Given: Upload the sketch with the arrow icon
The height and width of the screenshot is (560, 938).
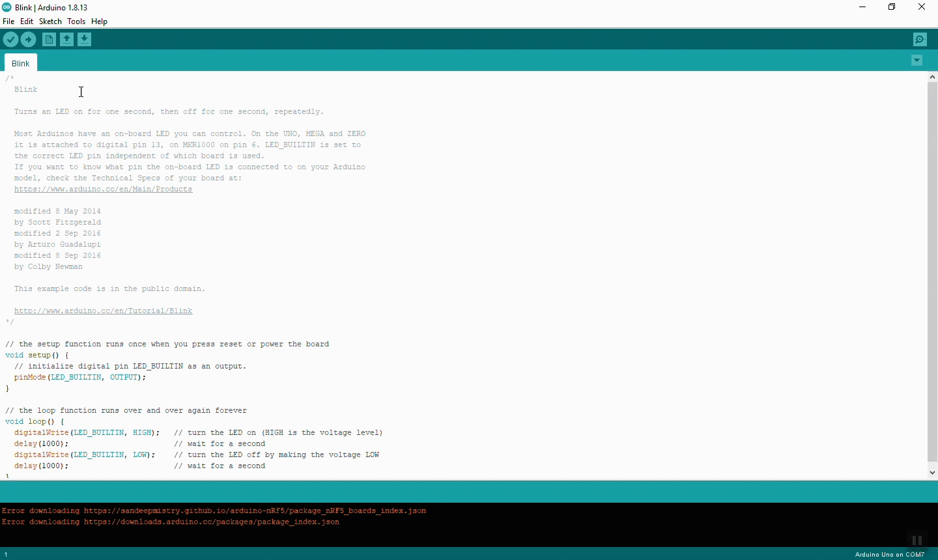Looking at the screenshot, I should pyautogui.click(x=29, y=40).
